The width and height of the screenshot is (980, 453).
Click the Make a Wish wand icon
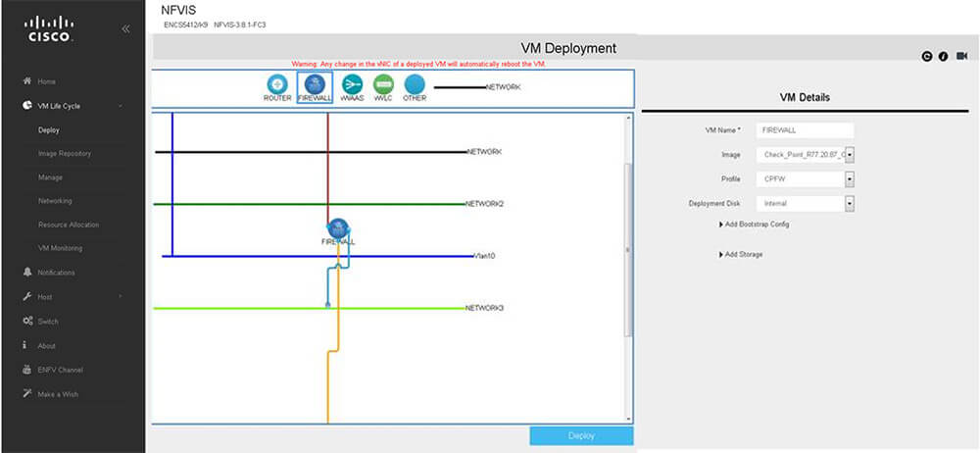coord(26,394)
